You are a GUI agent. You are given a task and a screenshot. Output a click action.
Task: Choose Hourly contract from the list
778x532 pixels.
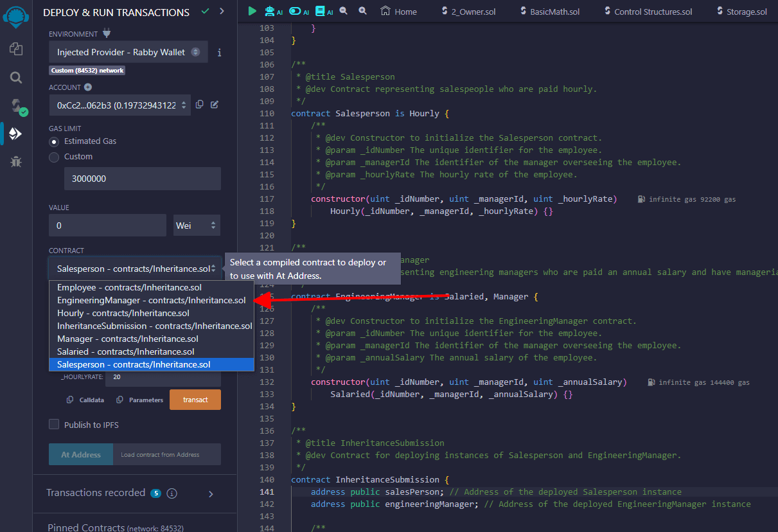[x=152, y=313]
